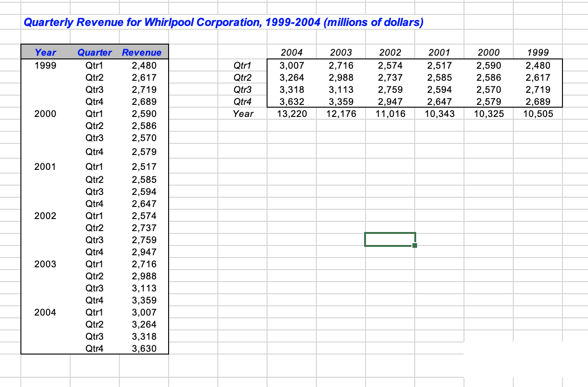Select 2,947 in the Revenue column list

point(144,252)
